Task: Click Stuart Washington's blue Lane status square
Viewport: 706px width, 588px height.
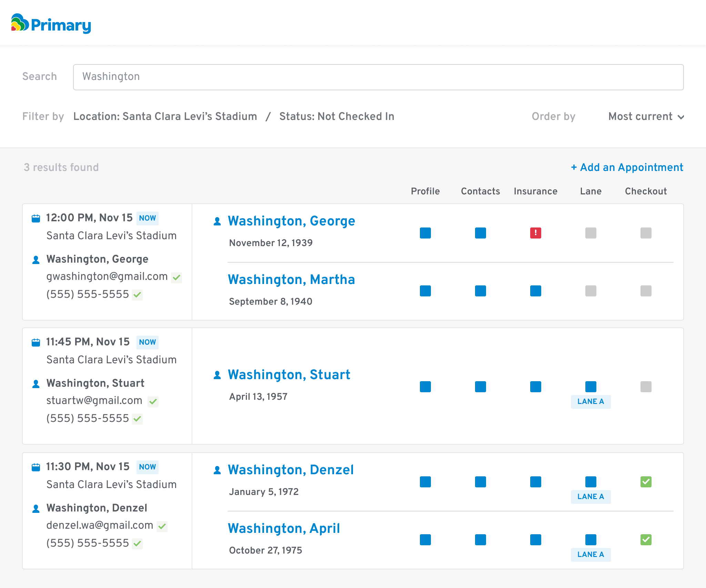Action: click(x=591, y=387)
